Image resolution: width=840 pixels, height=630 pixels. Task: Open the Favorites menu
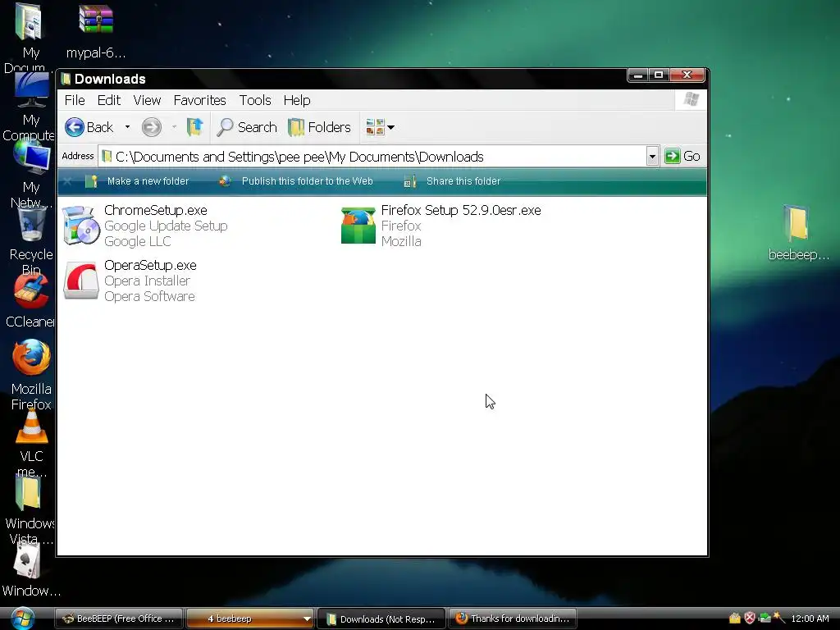(x=199, y=100)
